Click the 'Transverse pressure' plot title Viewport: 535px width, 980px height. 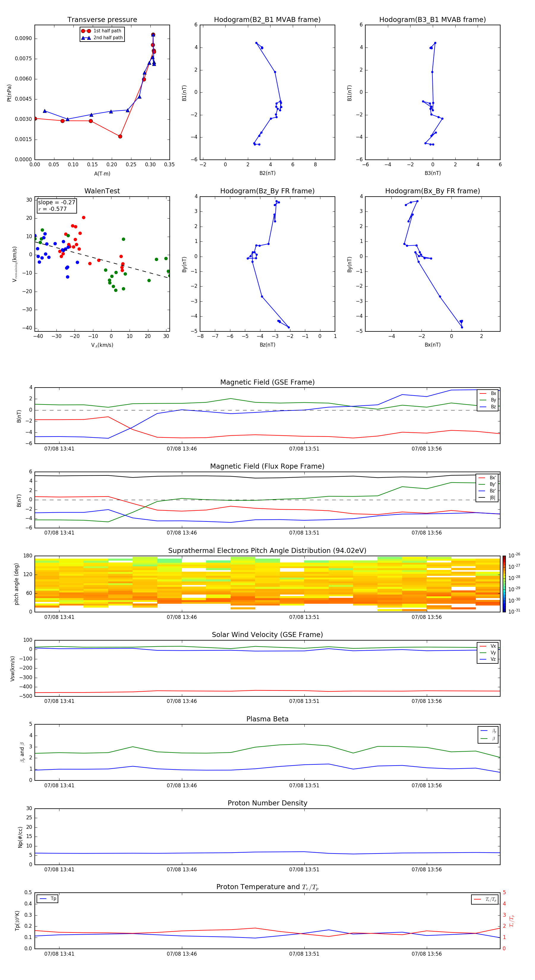tap(102, 19)
